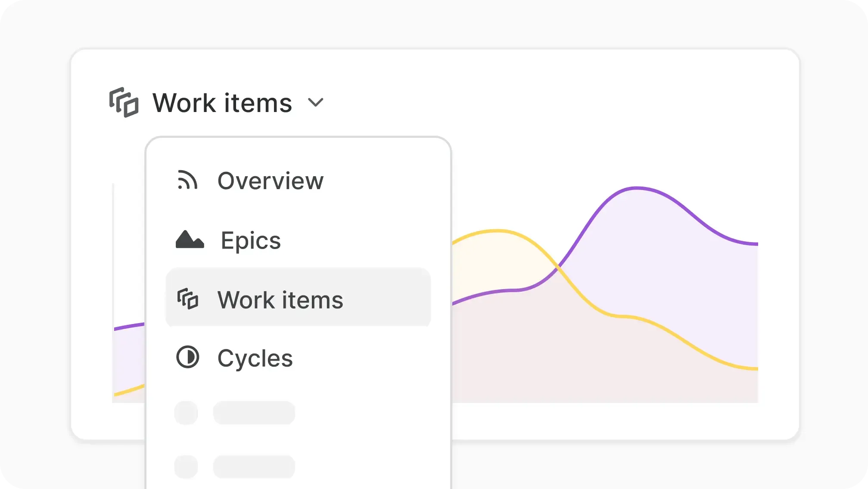The width and height of the screenshot is (868, 489).
Task: Click the circular placeholder icon above the bottom row
Action: [186, 412]
